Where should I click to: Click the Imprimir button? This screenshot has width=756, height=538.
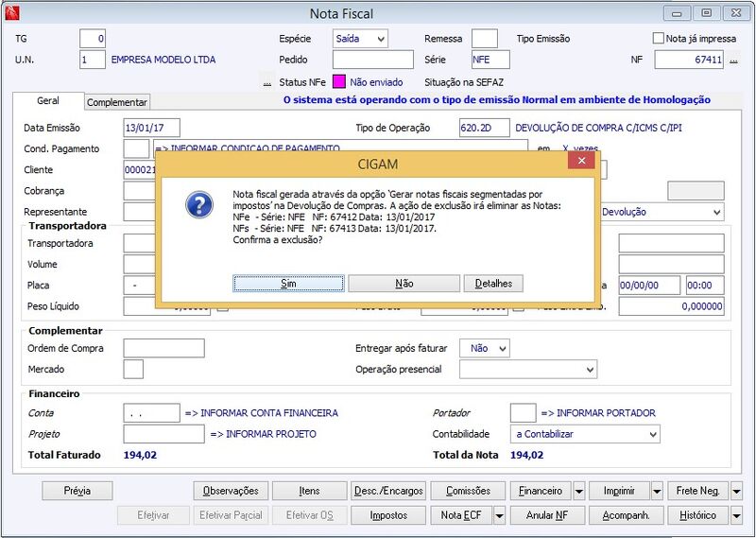click(619, 491)
